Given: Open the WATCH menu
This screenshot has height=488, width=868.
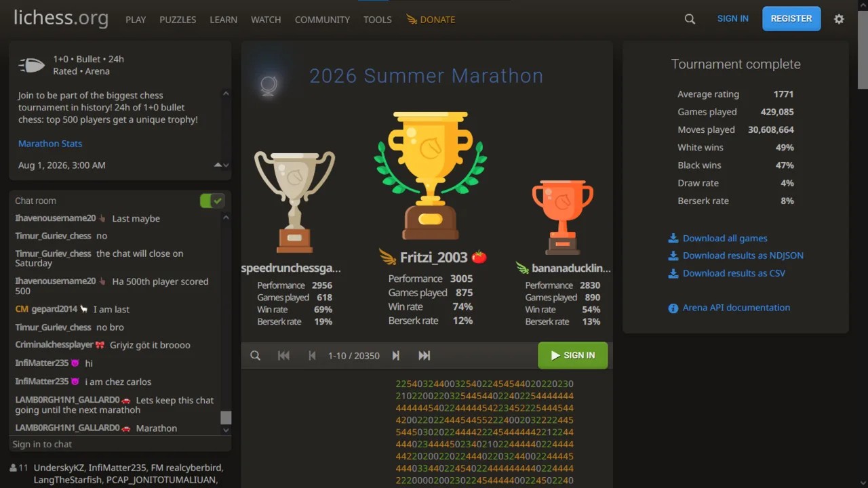Looking at the screenshot, I should pyautogui.click(x=266, y=20).
